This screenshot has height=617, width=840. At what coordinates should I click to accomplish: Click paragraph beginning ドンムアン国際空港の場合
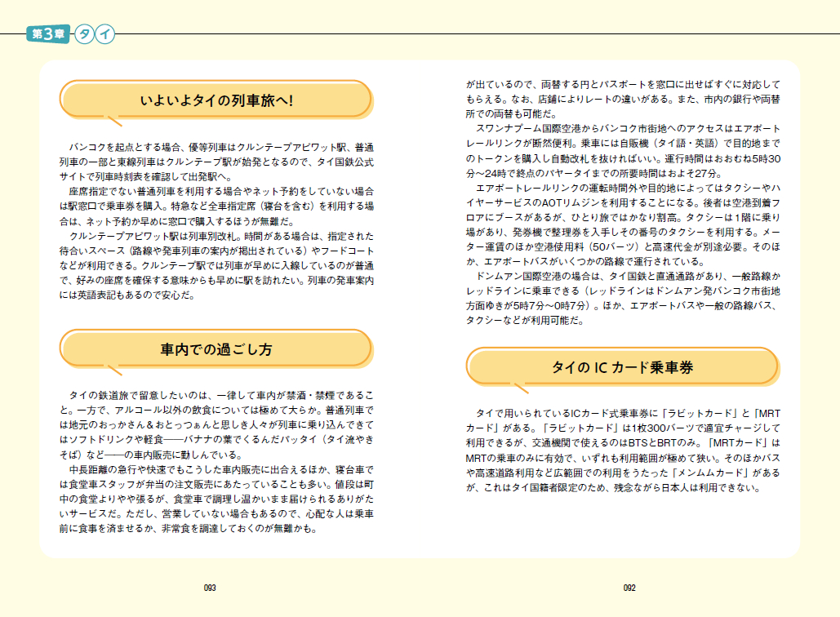pyautogui.click(x=623, y=298)
